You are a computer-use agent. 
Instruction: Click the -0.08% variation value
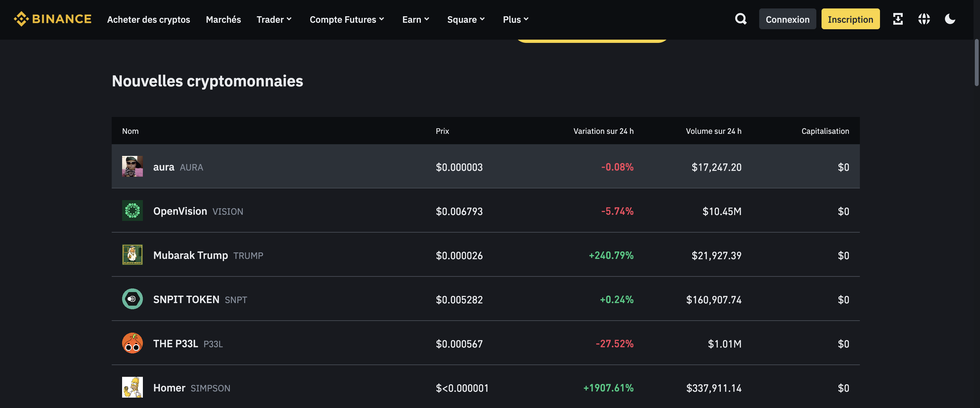click(x=617, y=167)
